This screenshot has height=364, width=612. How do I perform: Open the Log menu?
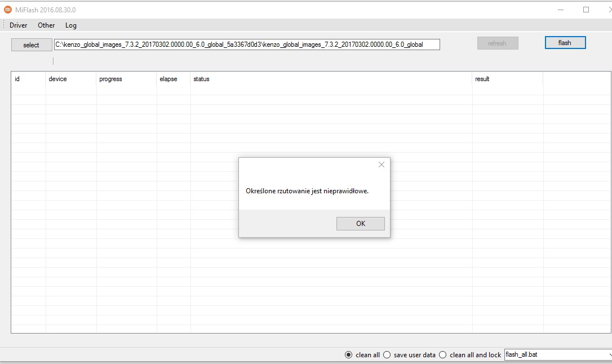(71, 25)
